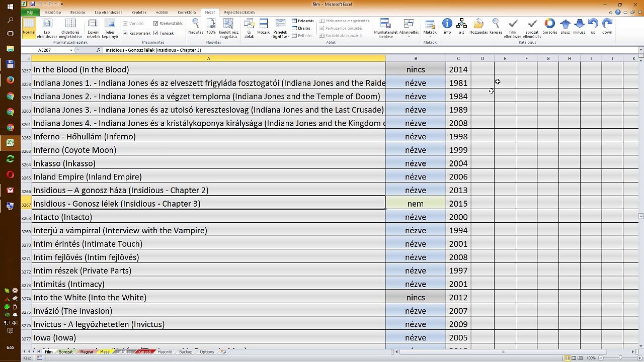Run the a-z sorting icon
Screen dimensions: 644x362
[461, 26]
